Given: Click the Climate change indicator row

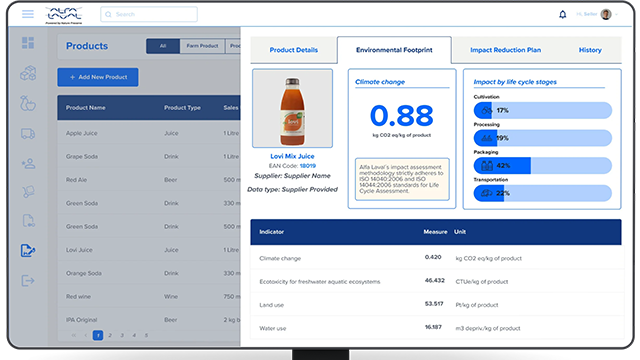Looking at the screenshot, I should pos(437,258).
